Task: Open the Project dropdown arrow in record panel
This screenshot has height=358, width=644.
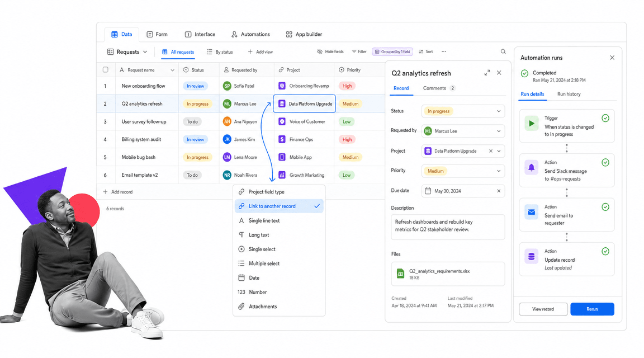Action: click(499, 151)
